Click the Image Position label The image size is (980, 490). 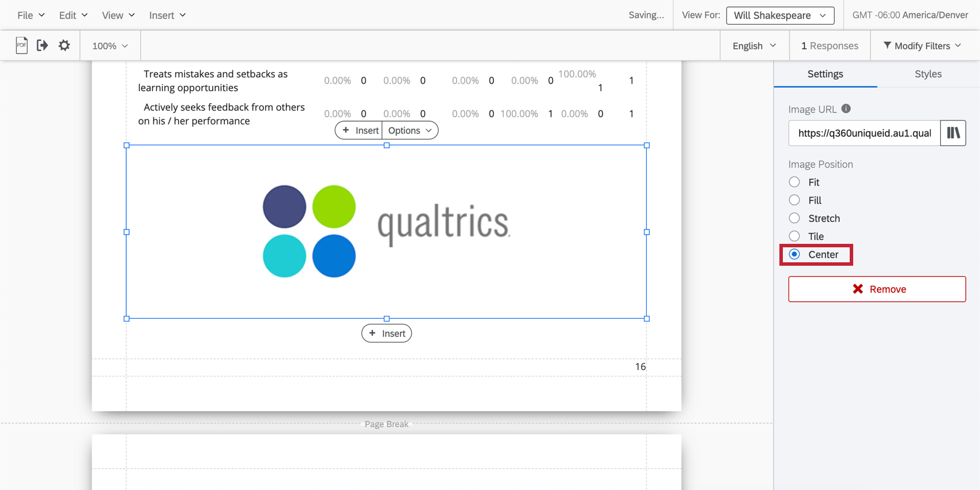(820, 164)
